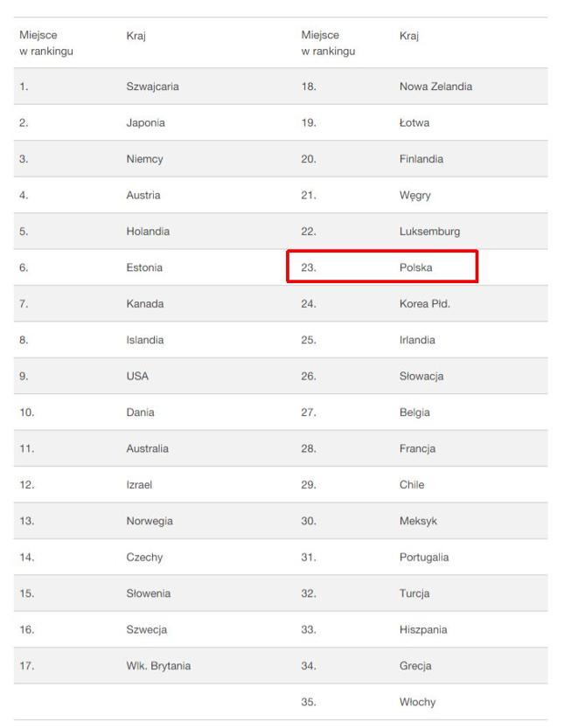
Task: Click the USA entry at rank 9
Action: tap(137, 376)
